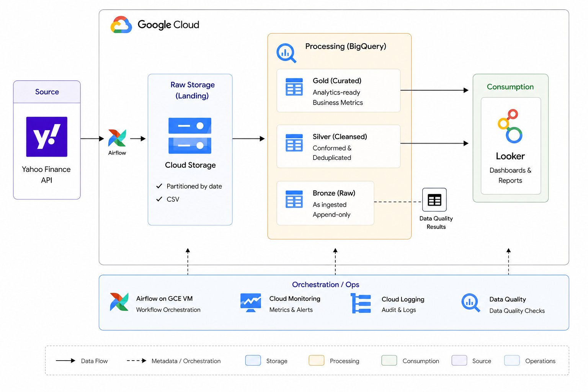Click the Cloud Logging list icon
This screenshot has width=588, height=392.
tap(361, 304)
